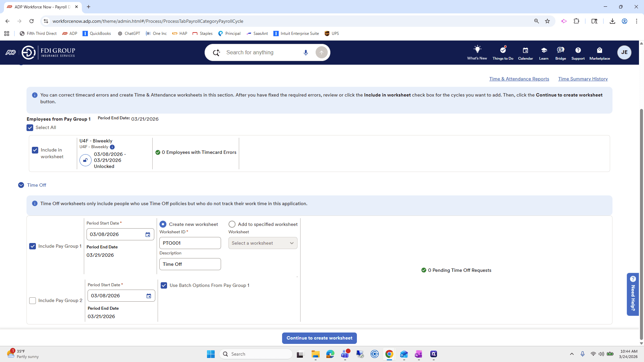This screenshot has height=362, width=644.
Task: Toggle the Select All checkbox
Action: pos(30,128)
